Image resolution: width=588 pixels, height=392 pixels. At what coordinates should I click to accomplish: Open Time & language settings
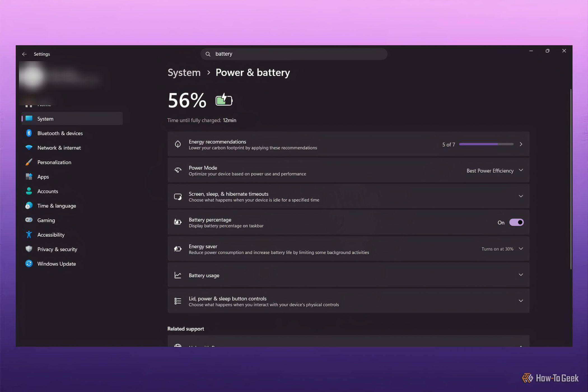click(72, 206)
